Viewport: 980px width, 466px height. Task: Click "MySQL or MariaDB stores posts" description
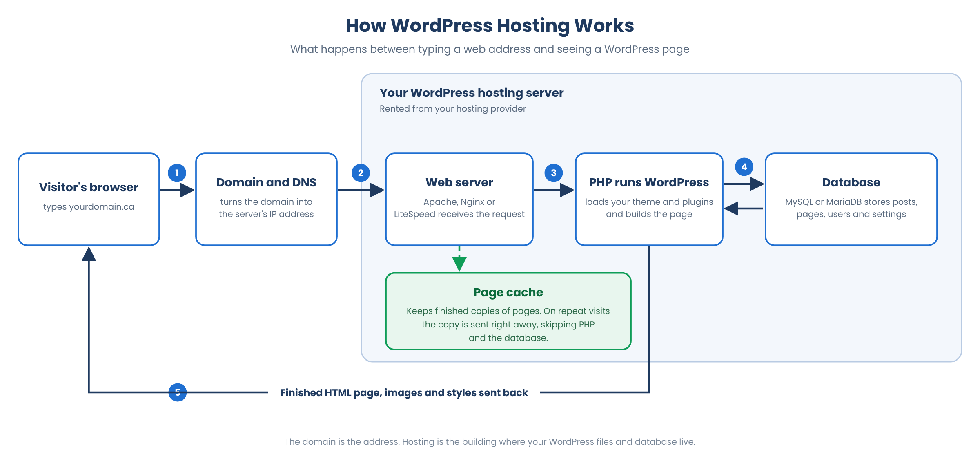[851, 208]
